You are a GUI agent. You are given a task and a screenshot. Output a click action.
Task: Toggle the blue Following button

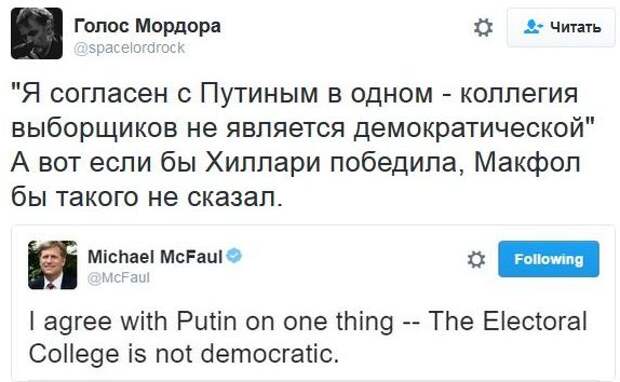tap(548, 259)
